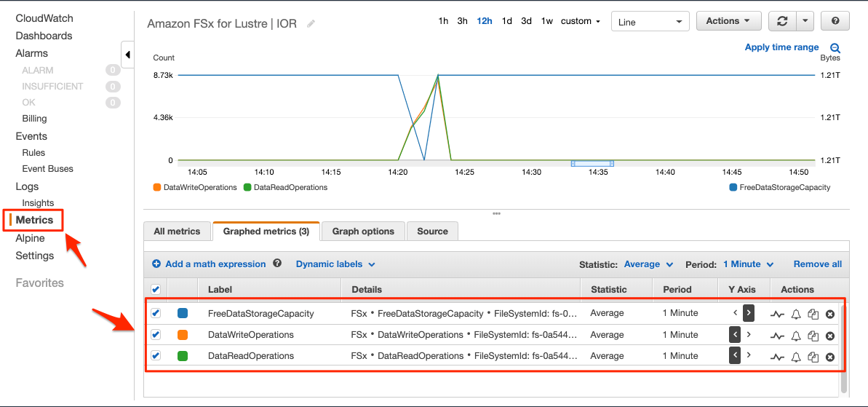Screen dimensions: 868x407
Task: Go to Events Rules in sidebar
Action: click(x=33, y=152)
